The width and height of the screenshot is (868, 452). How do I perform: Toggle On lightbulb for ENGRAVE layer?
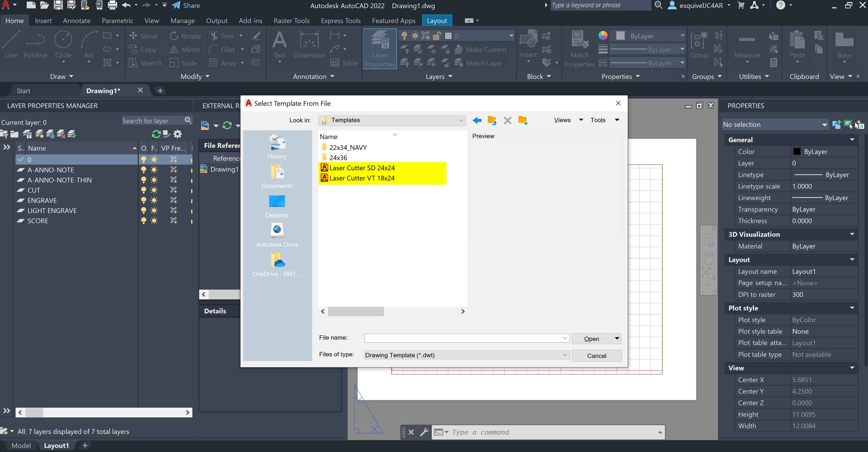pos(144,200)
